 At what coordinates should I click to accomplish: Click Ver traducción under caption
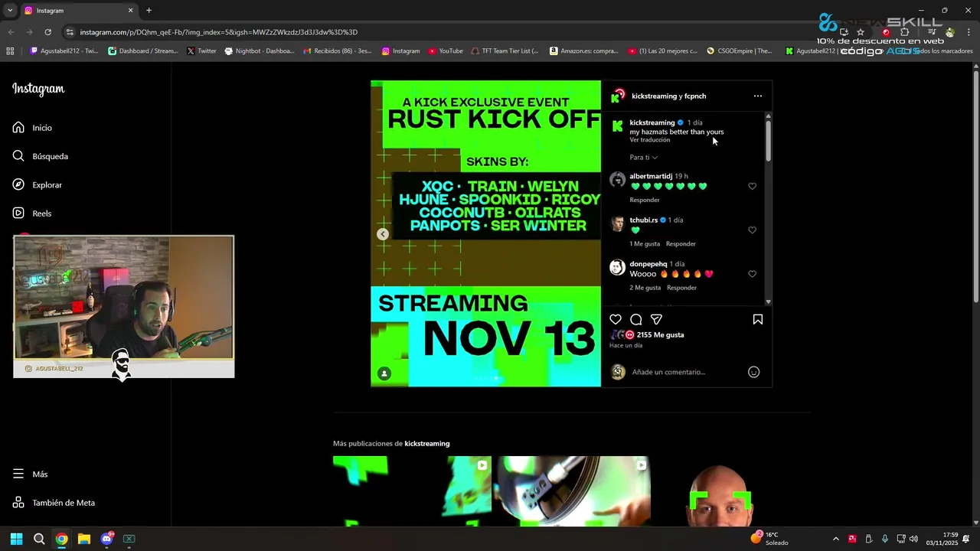[650, 140]
